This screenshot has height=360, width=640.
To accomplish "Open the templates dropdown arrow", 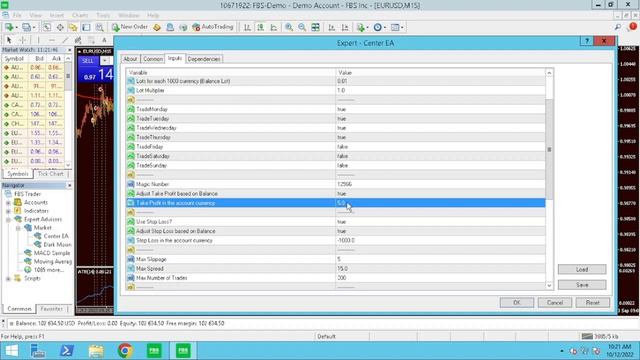I will point(402,27).
